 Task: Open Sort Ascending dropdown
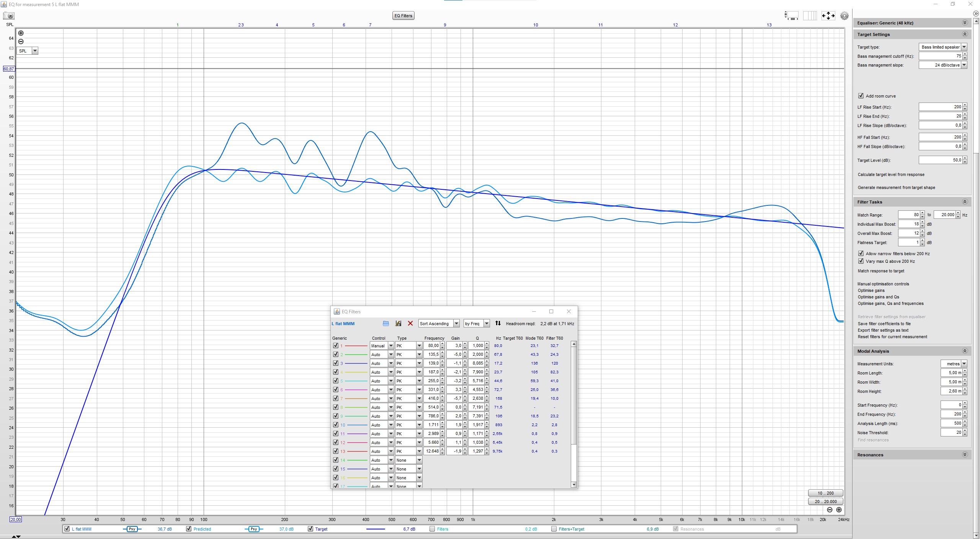439,324
